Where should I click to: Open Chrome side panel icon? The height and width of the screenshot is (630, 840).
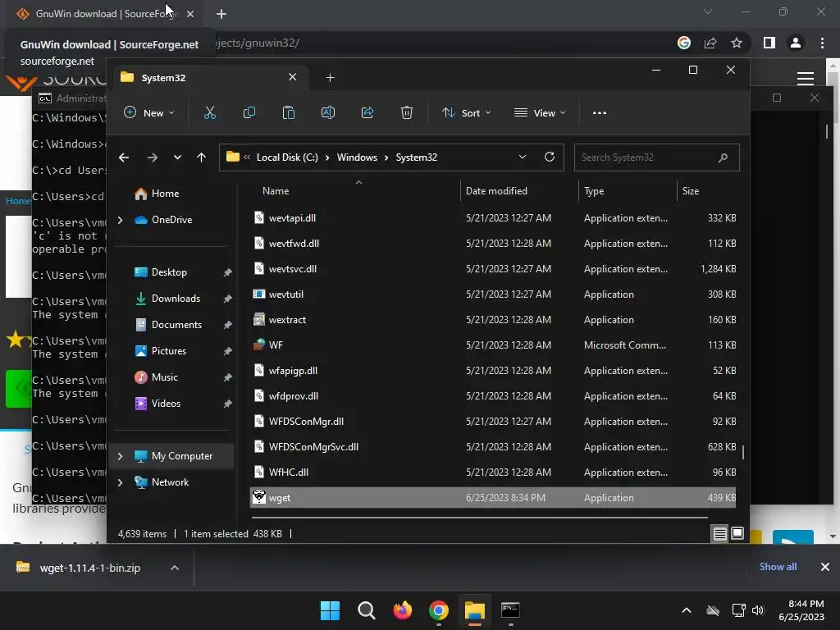click(x=769, y=43)
